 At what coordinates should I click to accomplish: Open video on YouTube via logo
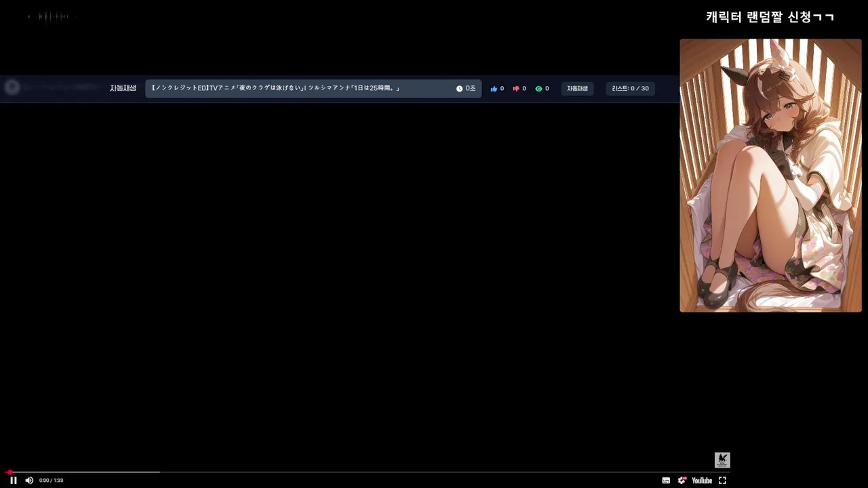pos(702,481)
